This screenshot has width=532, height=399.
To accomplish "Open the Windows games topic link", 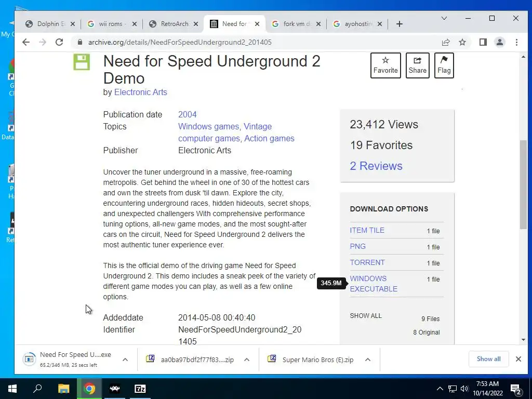I will pyautogui.click(x=209, y=126).
